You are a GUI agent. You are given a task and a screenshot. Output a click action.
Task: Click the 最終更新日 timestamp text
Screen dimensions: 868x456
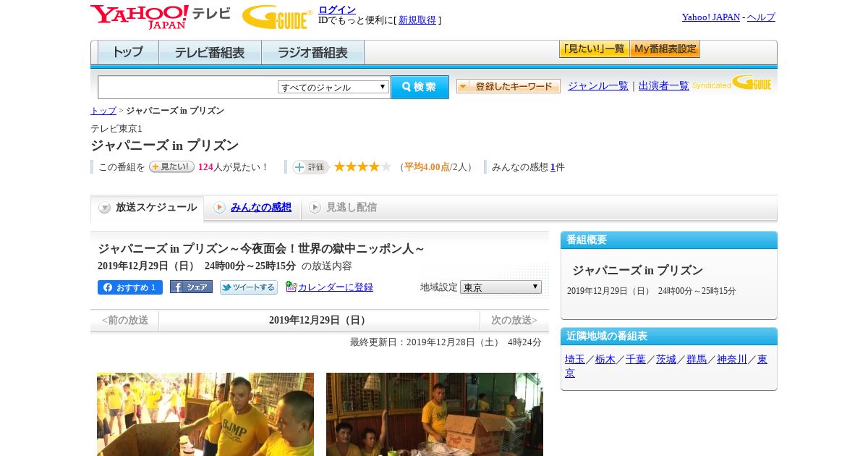pos(446,342)
